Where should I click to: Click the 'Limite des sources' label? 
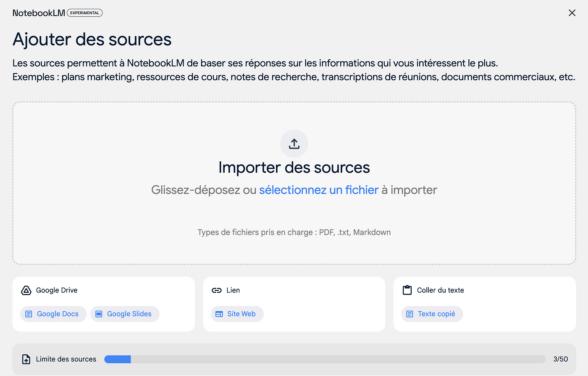point(66,359)
